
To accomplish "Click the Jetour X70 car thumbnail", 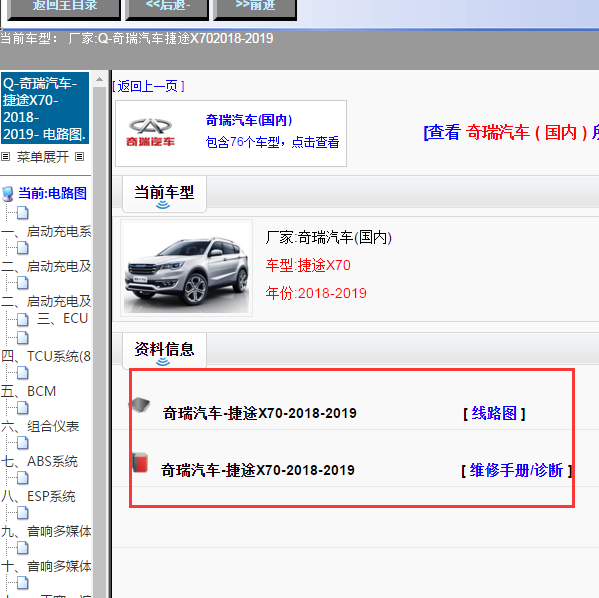I will coord(186,268).
